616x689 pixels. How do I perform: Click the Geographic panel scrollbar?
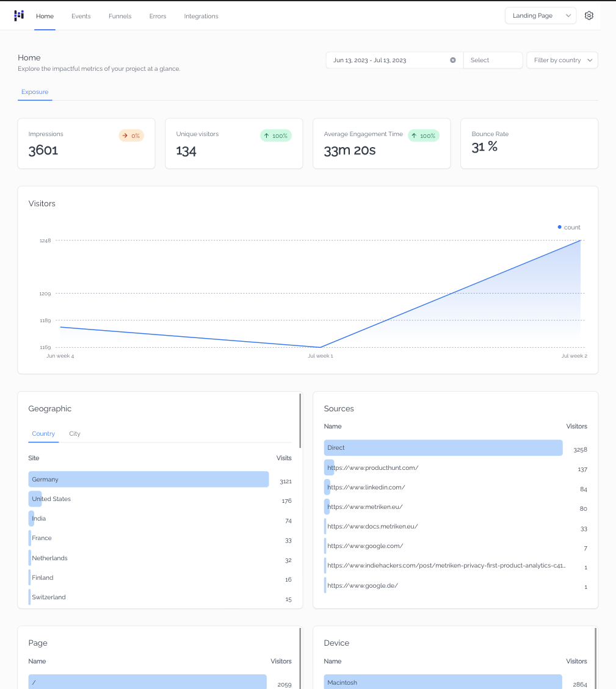point(300,415)
